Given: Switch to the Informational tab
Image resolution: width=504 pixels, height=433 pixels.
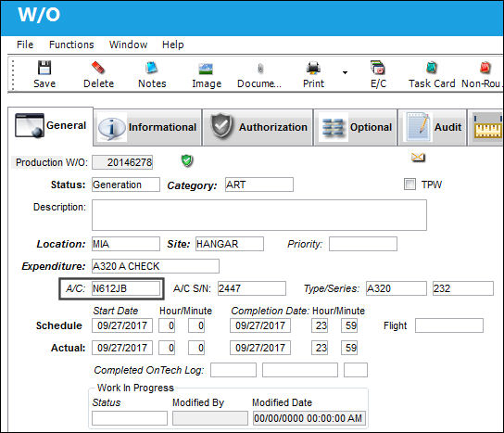Looking at the screenshot, I should coord(147,127).
